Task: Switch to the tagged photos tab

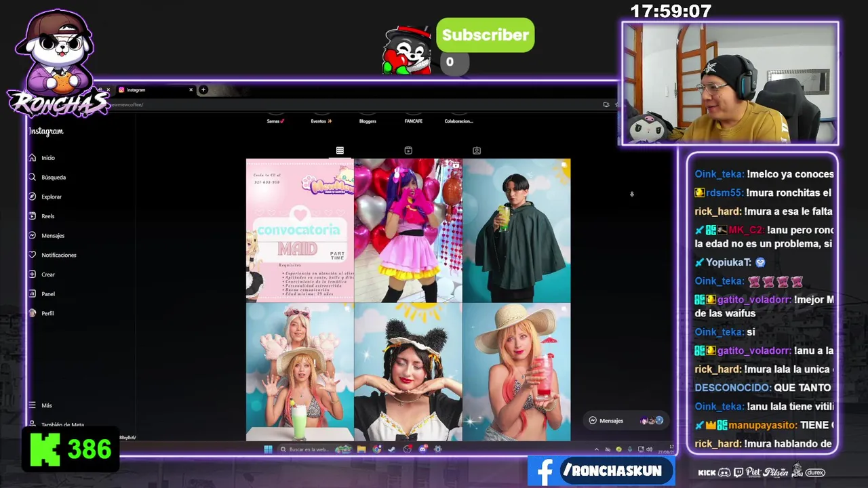Action: pos(477,150)
